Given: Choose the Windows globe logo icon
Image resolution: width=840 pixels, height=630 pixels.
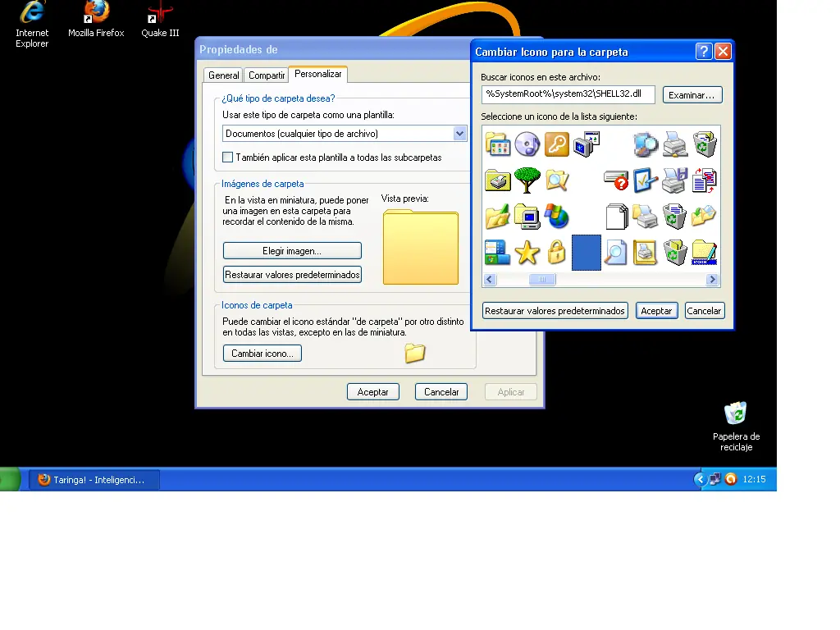Looking at the screenshot, I should pos(557,217).
